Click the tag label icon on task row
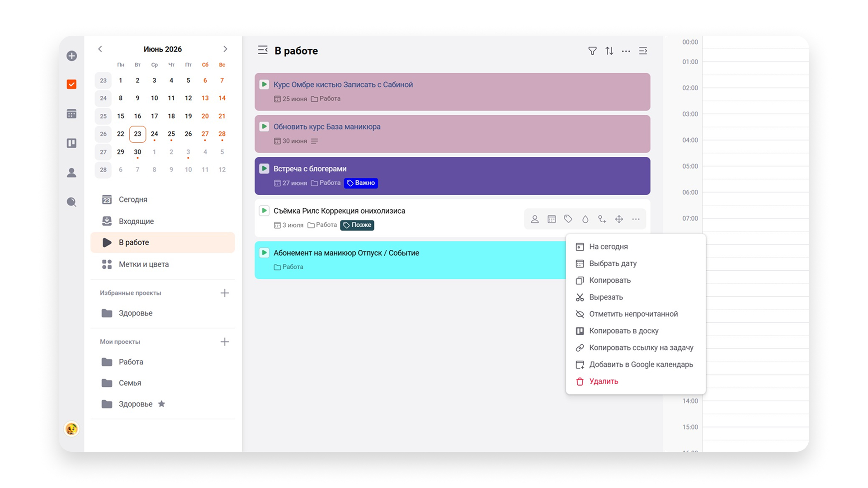This screenshot has width=868, height=488. point(568,219)
